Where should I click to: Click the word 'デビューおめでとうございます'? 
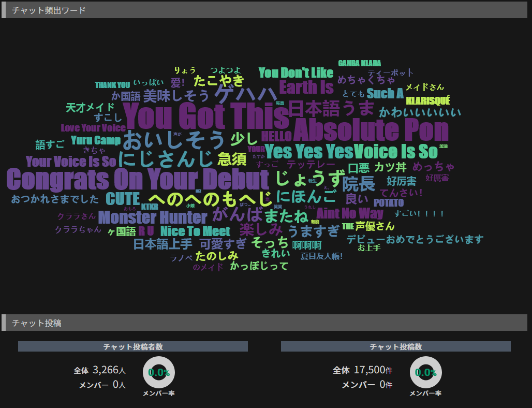coord(415,239)
